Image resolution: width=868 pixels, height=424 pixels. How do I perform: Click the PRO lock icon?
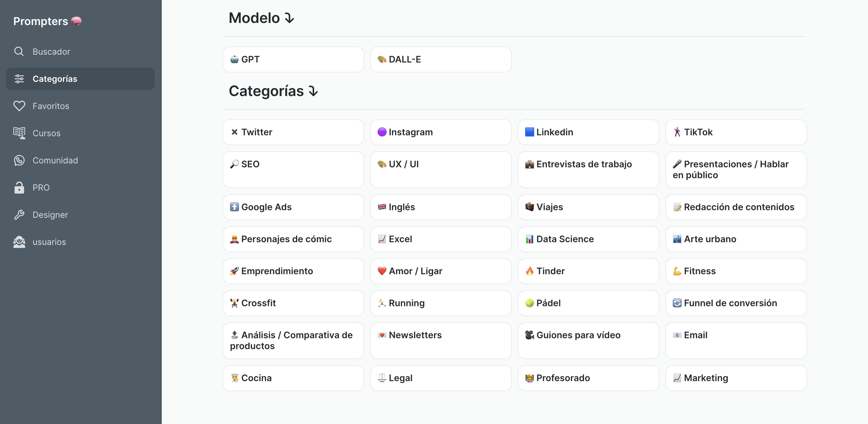pos(19,188)
